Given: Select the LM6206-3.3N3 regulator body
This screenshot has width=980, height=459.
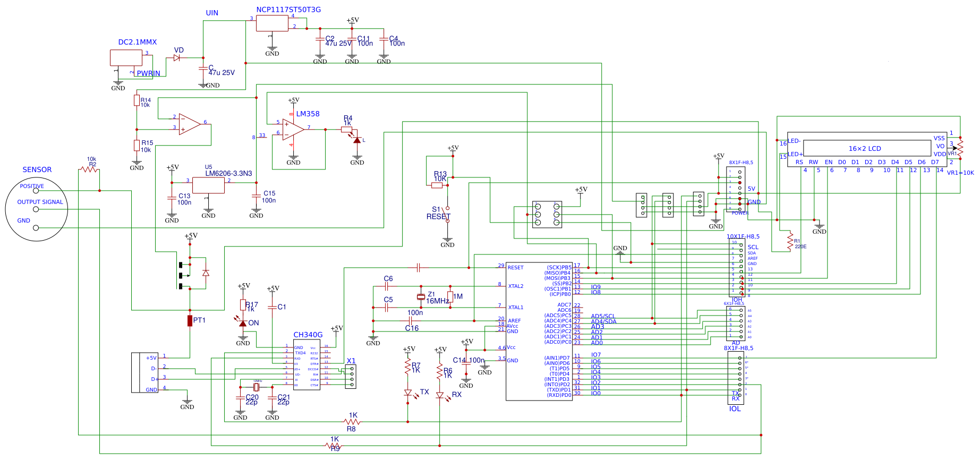Looking at the screenshot, I should tap(208, 185).
